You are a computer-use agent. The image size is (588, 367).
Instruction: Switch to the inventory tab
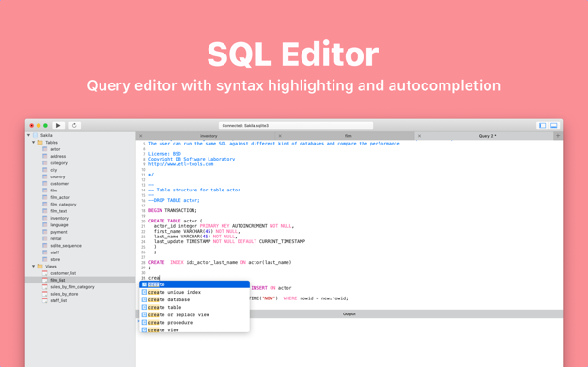pyautogui.click(x=209, y=136)
